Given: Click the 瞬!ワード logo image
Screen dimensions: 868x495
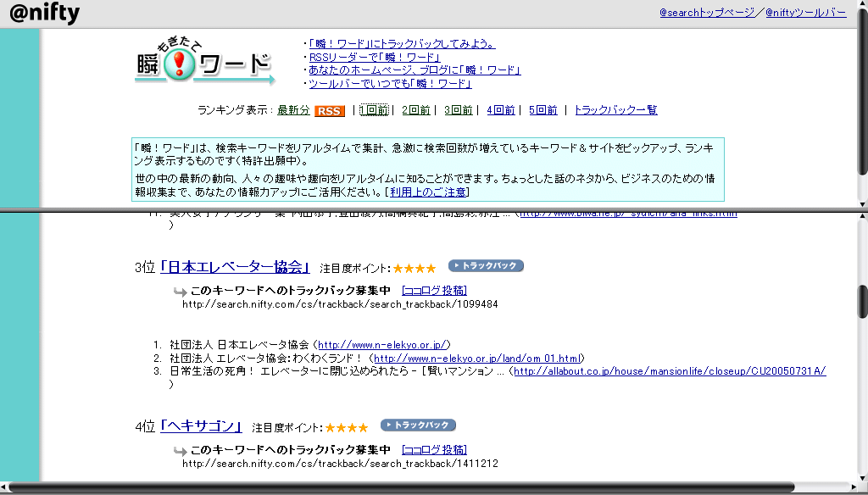Looking at the screenshot, I should pyautogui.click(x=205, y=62).
